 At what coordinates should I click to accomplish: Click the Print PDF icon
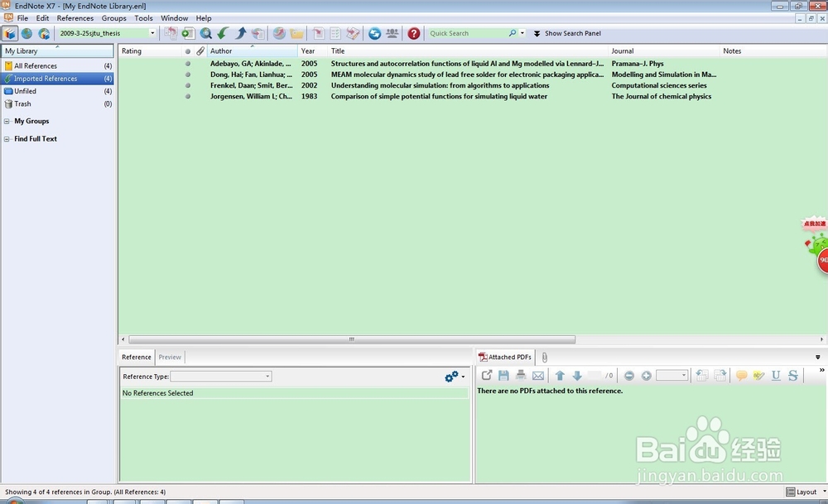(x=521, y=375)
